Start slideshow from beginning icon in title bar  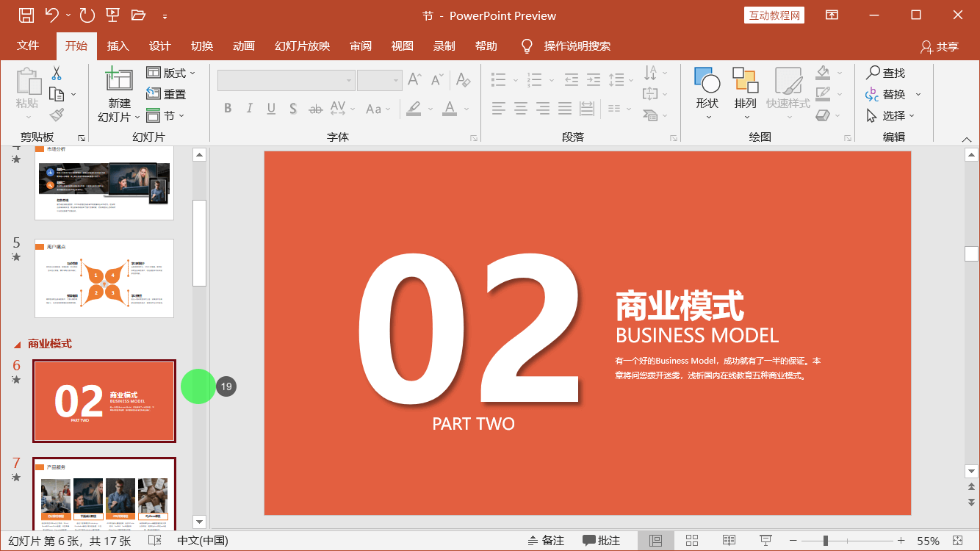112,15
